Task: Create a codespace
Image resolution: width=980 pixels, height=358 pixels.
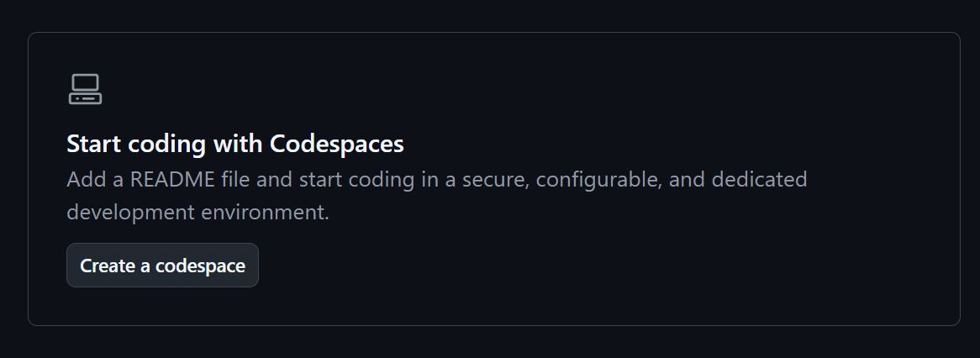Action: click(x=162, y=266)
